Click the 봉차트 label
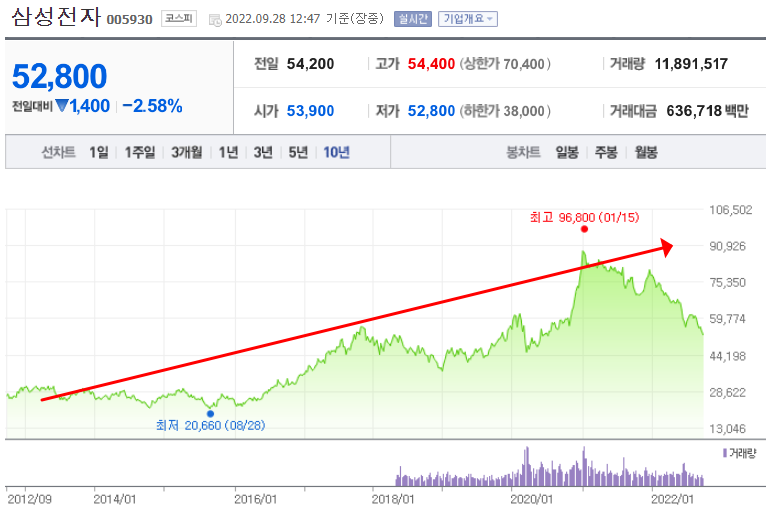Screen dimensions: 766x516 click(x=524, y=152)
